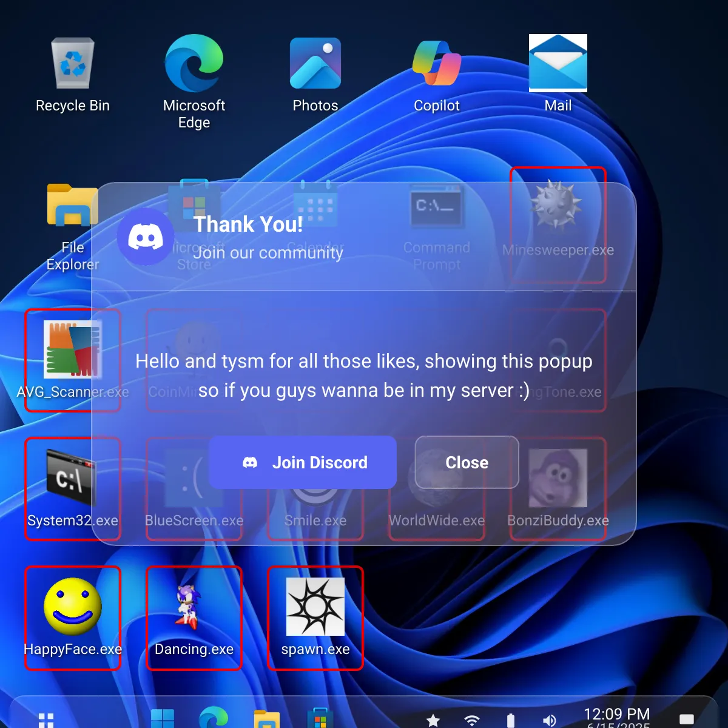Viewport: 728px width, 728px height.
Task: Open the notification icon right of the clock
Action: (687, 720)
